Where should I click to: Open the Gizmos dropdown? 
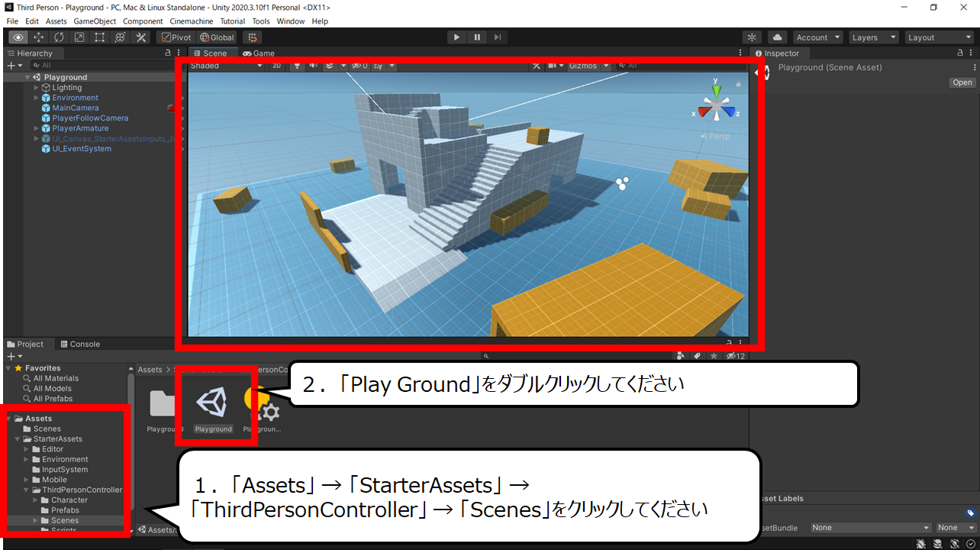(x=588, y=66)
